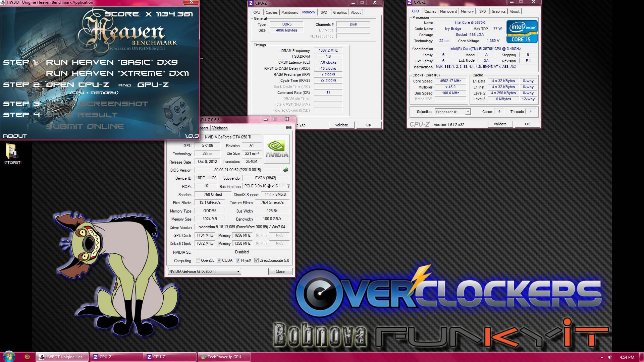Screen dimensions: 644x362
Task: Switch to the Mainboard tab in CPU window
Action: [448, 11]
